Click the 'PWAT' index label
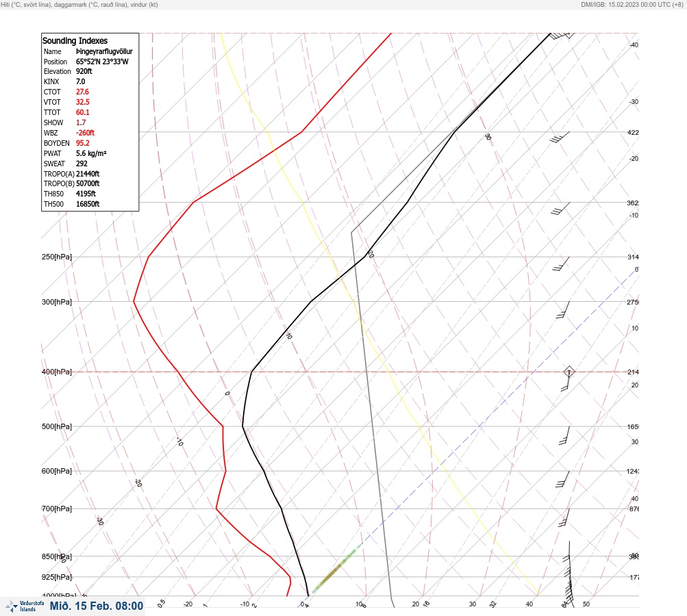Image resolution: width=687 pixels, height=616 pixels. point(52,153)
